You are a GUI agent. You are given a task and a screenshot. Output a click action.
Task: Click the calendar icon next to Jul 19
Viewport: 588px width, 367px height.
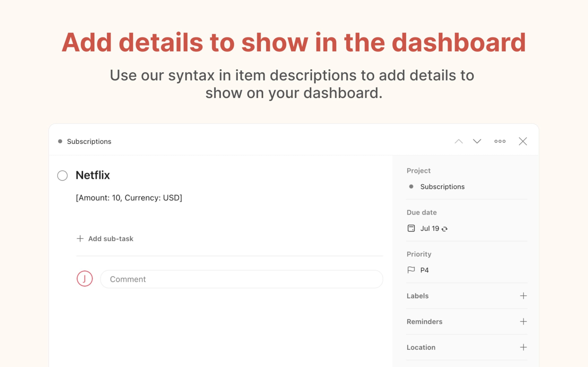tap(411, 228)
